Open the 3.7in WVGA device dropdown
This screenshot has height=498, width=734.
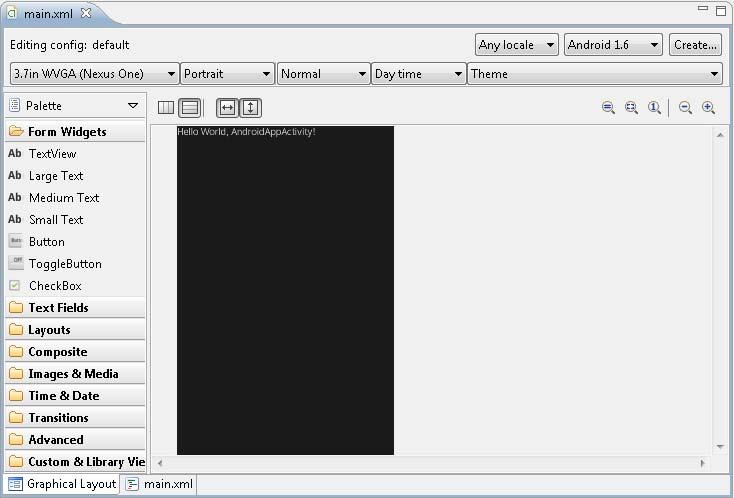pos(95,74)
